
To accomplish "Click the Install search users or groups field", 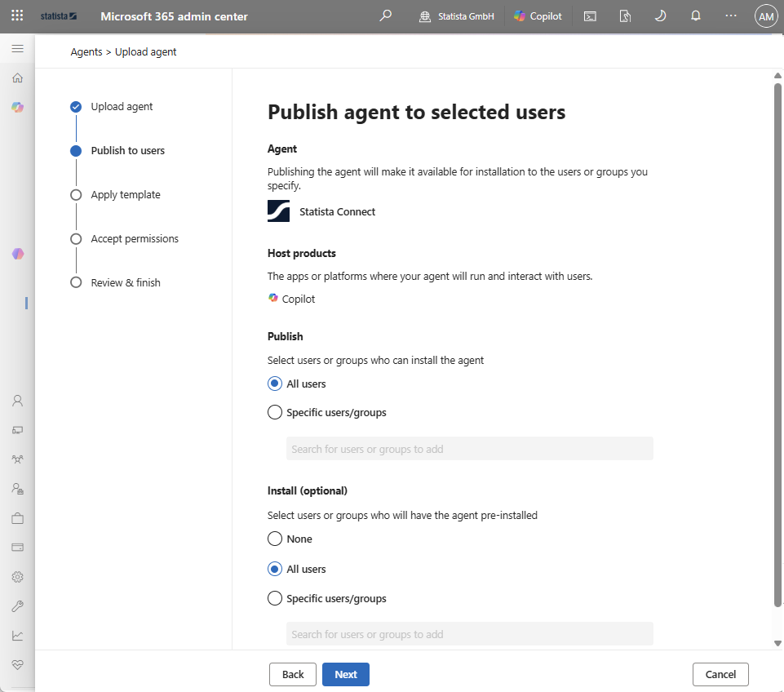I will click(x=469, y=633).
